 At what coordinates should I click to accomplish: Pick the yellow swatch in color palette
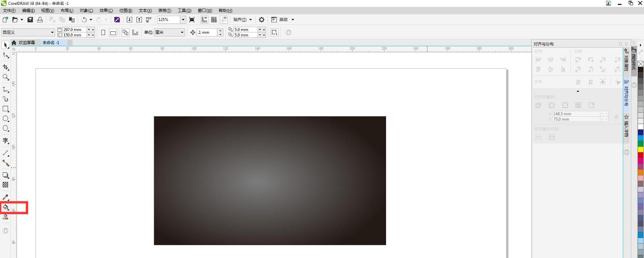640,150
